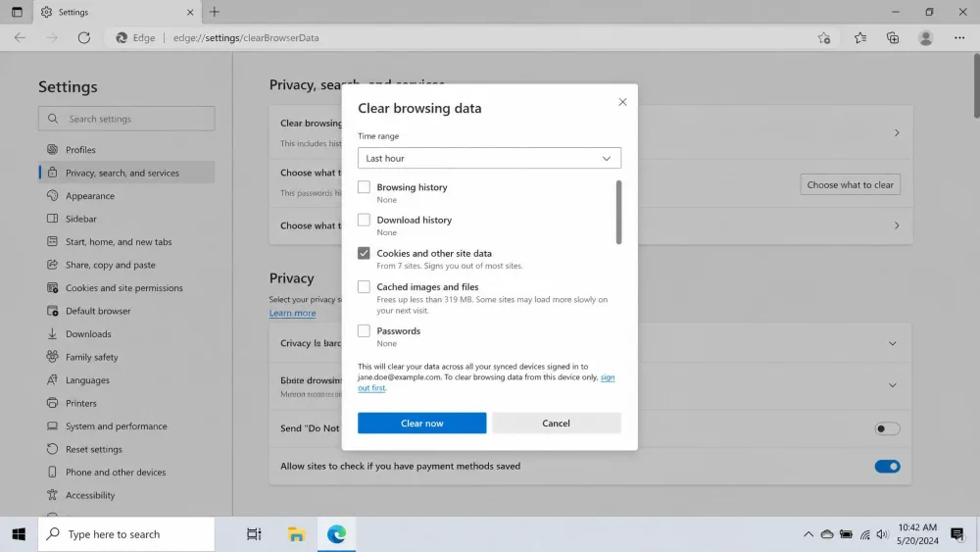Screen dimensions: 980x552
Task: Show hidden system tray icons
Action: point(808,534)
